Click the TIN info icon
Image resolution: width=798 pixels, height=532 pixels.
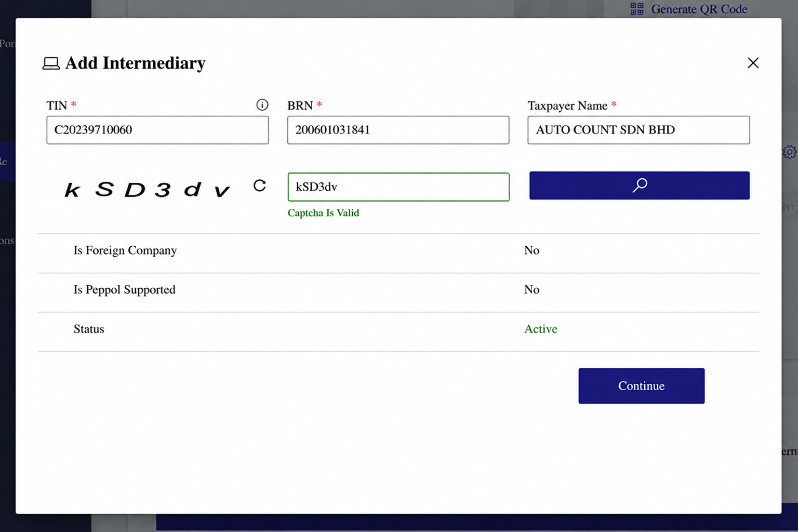(262, 105)
